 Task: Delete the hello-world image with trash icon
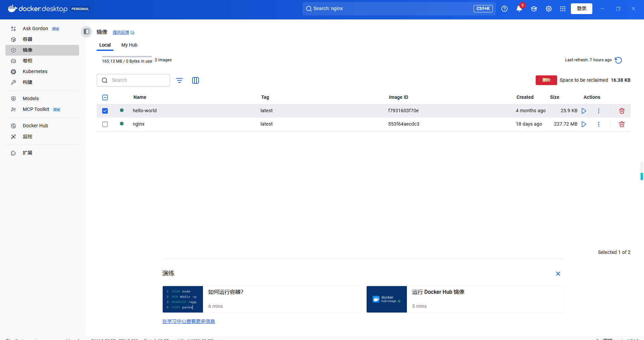[622, 111]
